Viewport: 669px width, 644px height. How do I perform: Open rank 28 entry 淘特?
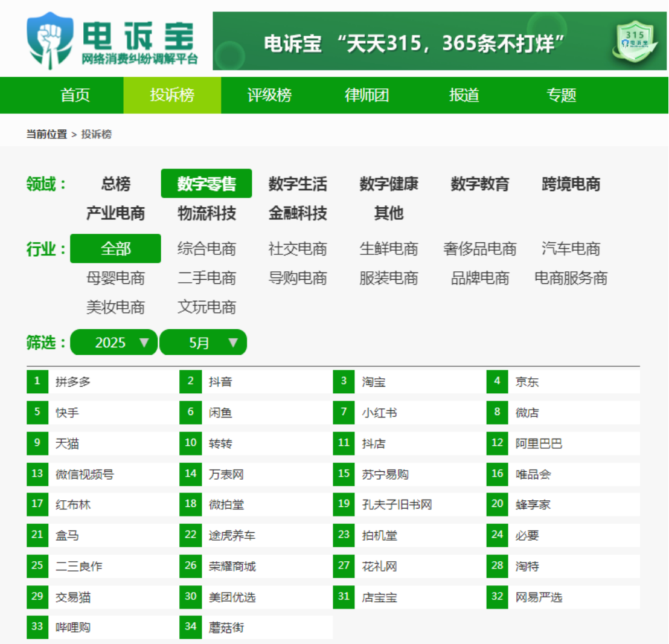point(563,566)
